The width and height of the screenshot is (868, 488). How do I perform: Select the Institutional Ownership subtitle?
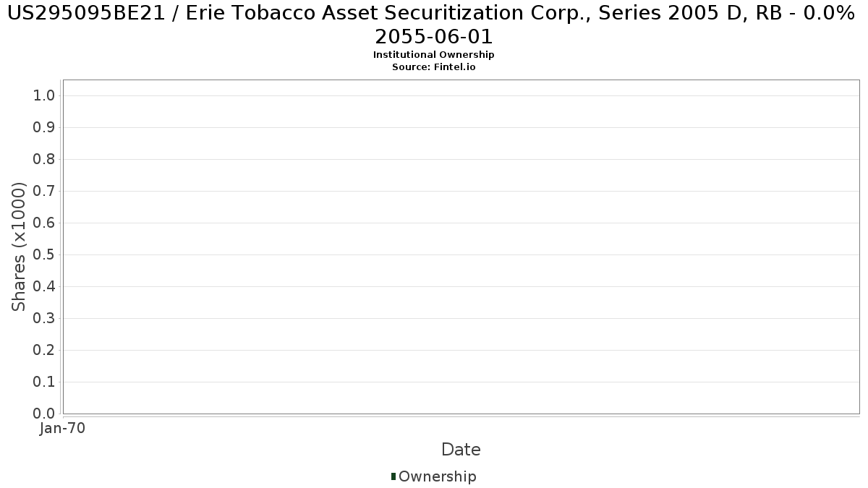pos(434,55)
